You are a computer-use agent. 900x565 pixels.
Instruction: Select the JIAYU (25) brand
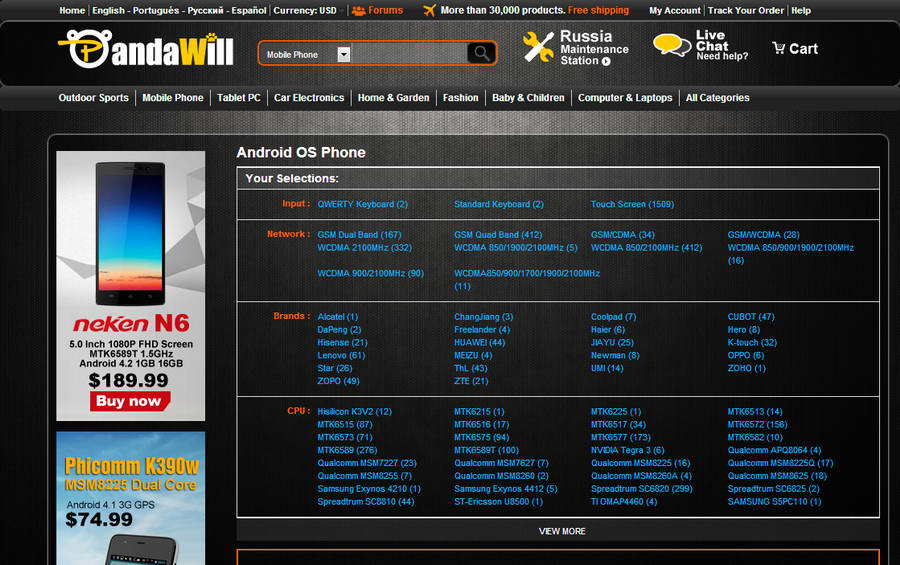612,342
